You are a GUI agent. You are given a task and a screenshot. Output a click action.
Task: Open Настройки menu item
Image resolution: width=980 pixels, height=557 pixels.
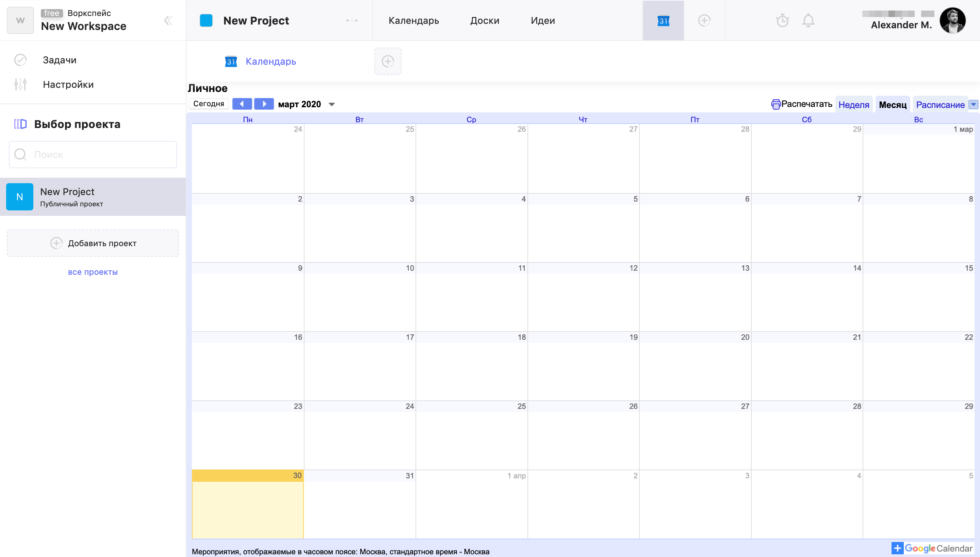(x=68, y=84)
